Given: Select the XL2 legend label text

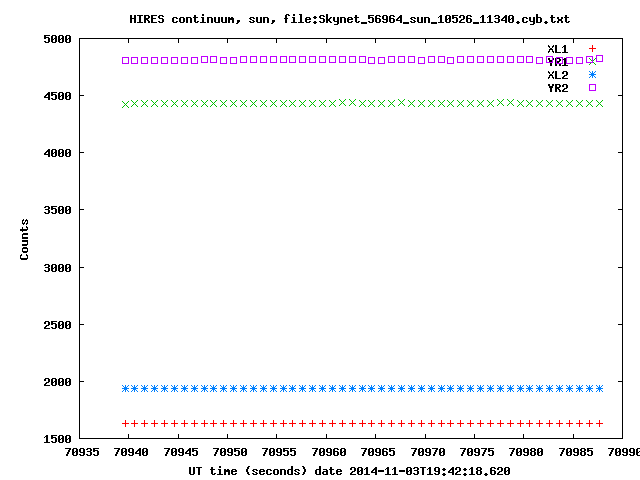Looking at the screenshot, I should [558, 75].
